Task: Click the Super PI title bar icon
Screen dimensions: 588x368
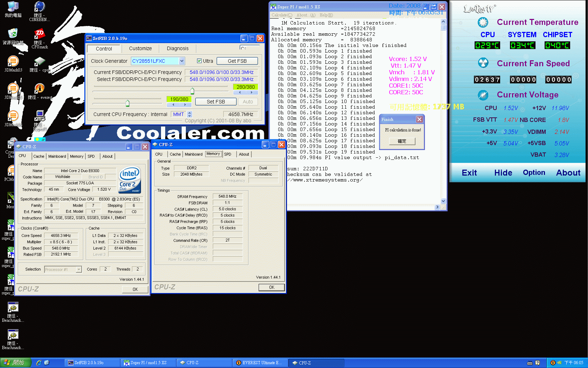Action: pyautogui.click(x=273, y=6)
